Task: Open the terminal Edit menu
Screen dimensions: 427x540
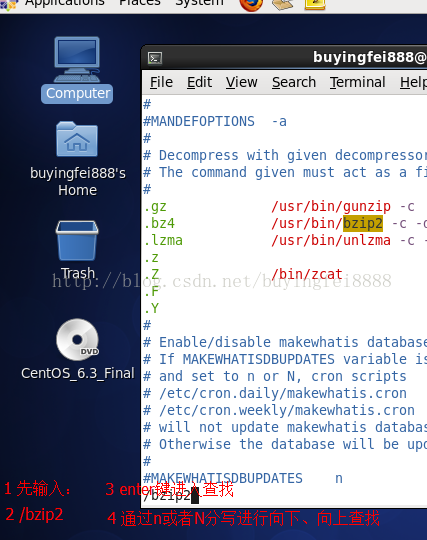Action: tap(199, 82)
